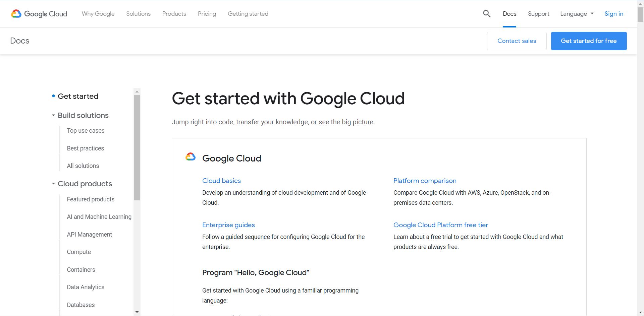
Task: Click the sidebar scroll down arrow
Action: [137, 312]
